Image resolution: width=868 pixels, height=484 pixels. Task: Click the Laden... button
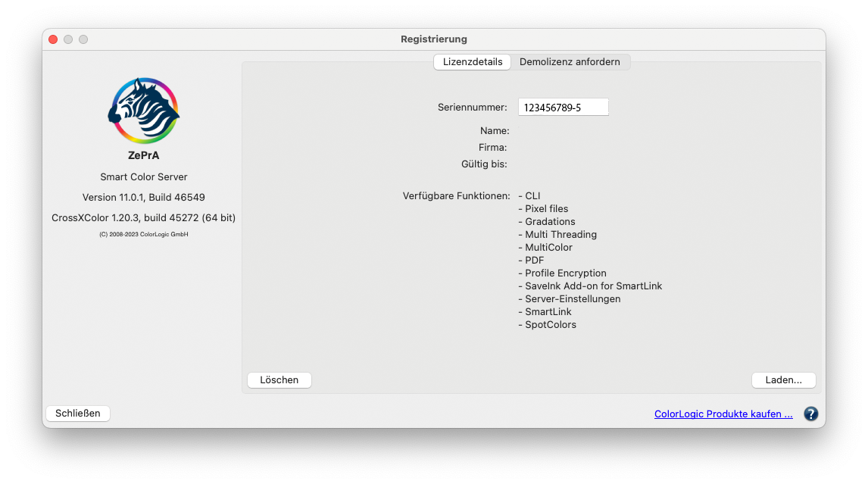(783, 380)
